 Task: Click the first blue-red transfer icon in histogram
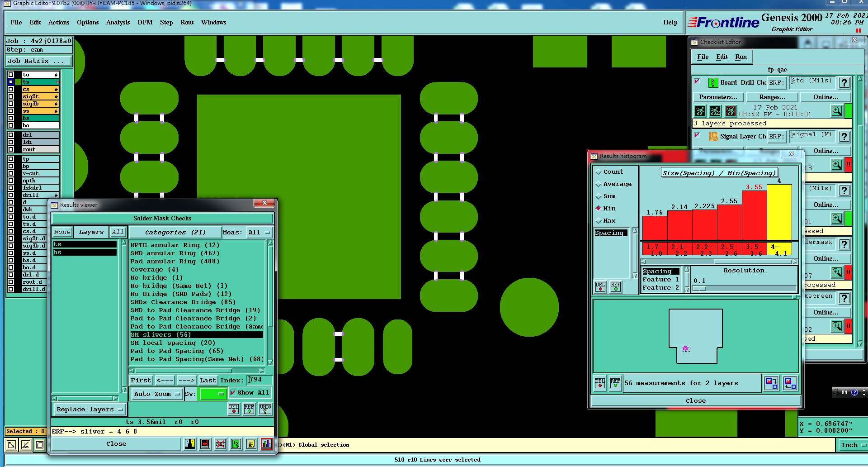771,383
